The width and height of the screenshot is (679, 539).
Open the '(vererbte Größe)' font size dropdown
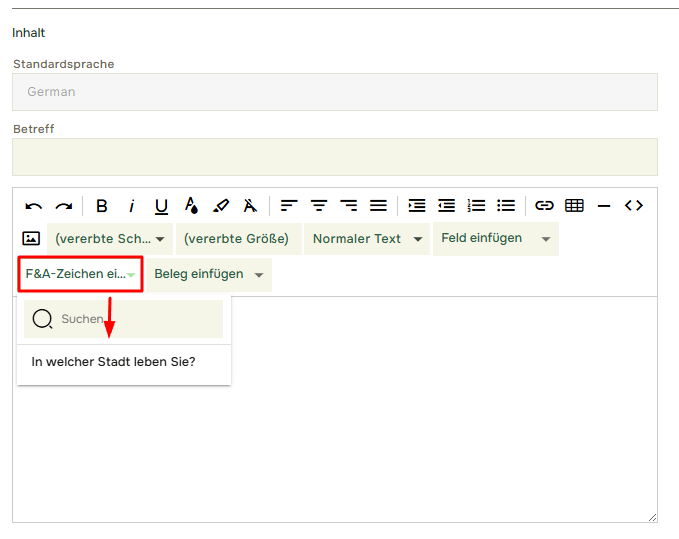click(x=236, y=239)
